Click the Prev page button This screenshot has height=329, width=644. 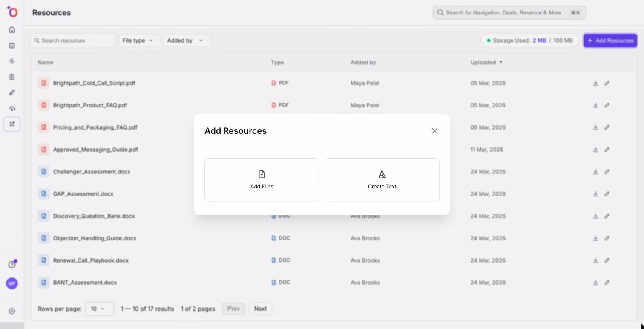point(233,309)
